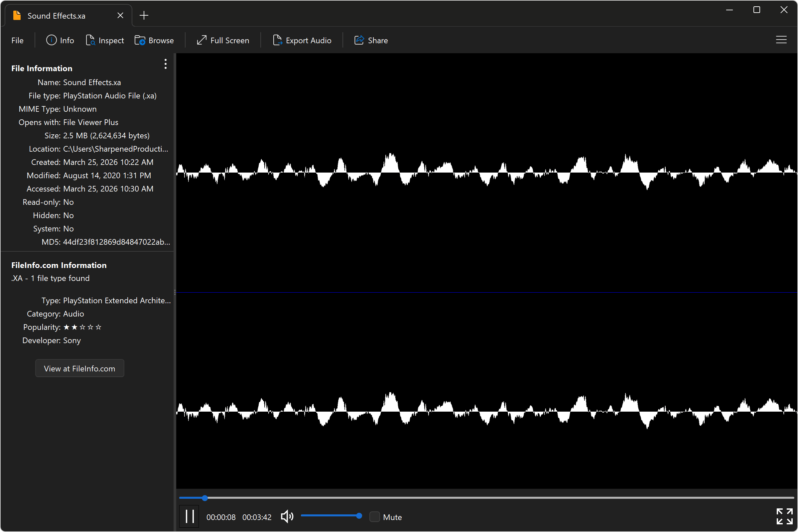The height and width of the screenshot is (532, 798).
Task: Click 'PlayStation Audio File (.xa)' file type
Action: [x=110, y=96]
